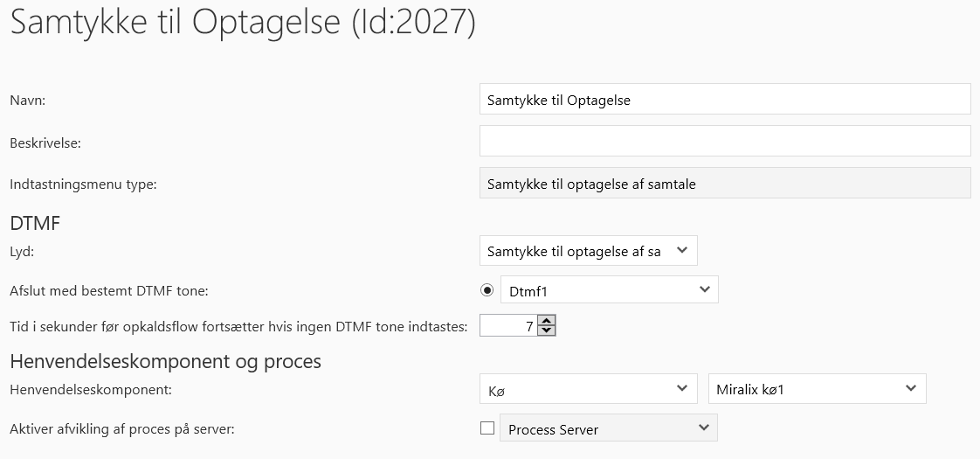Open the Kø component type dropdown
Viewport: 980px width, 459px height.
(x=588, y=389)
